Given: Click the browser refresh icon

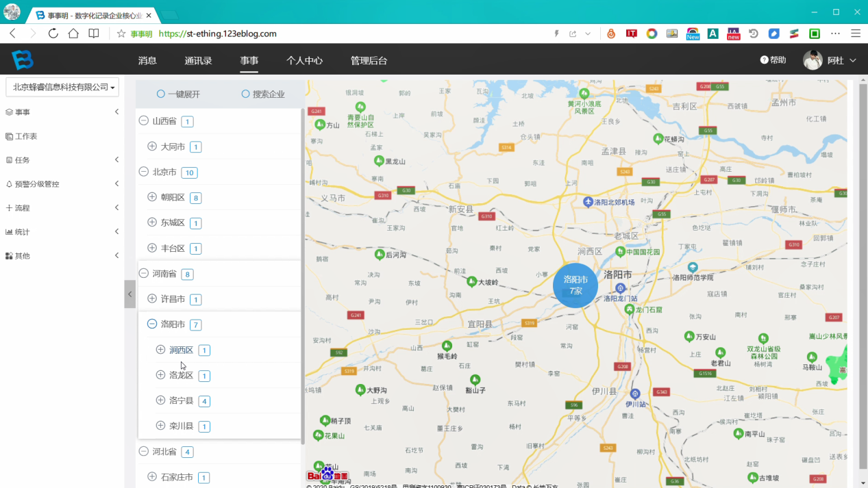Looking at the screenshot, I should tap(53, 34).
